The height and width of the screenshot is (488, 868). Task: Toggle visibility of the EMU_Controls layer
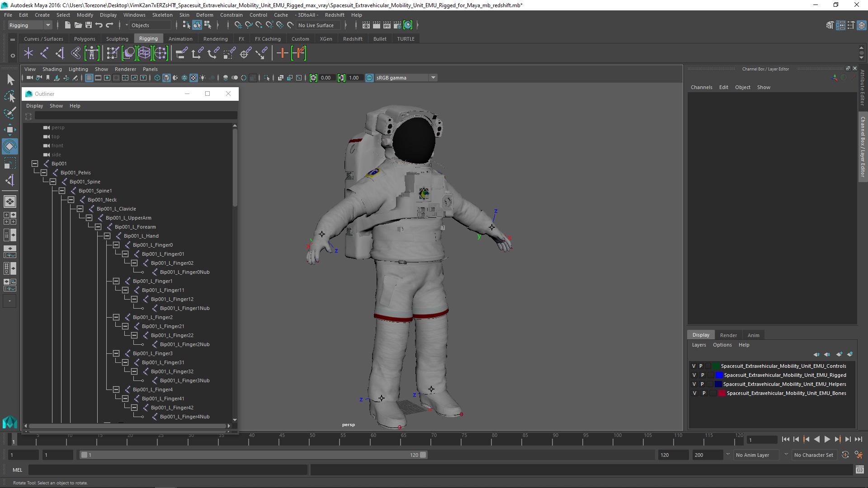(x=694, y=366)
